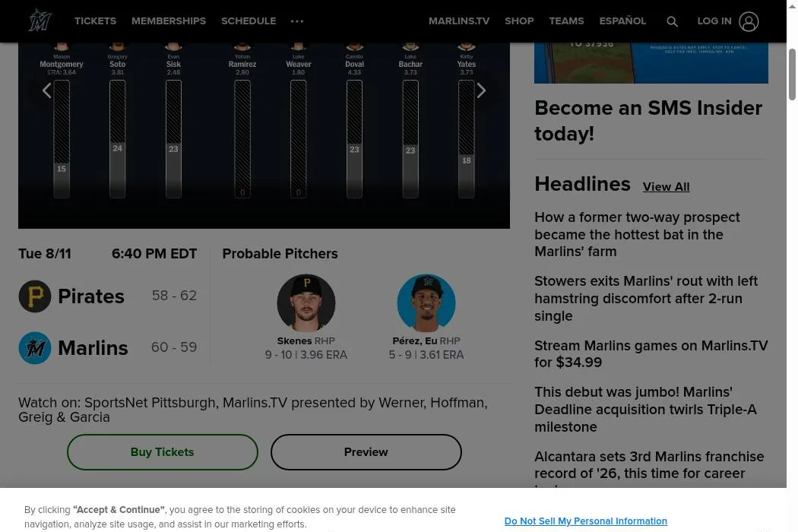Open the Memberships menu
798x532 pixels.
[x=169, y=21]
